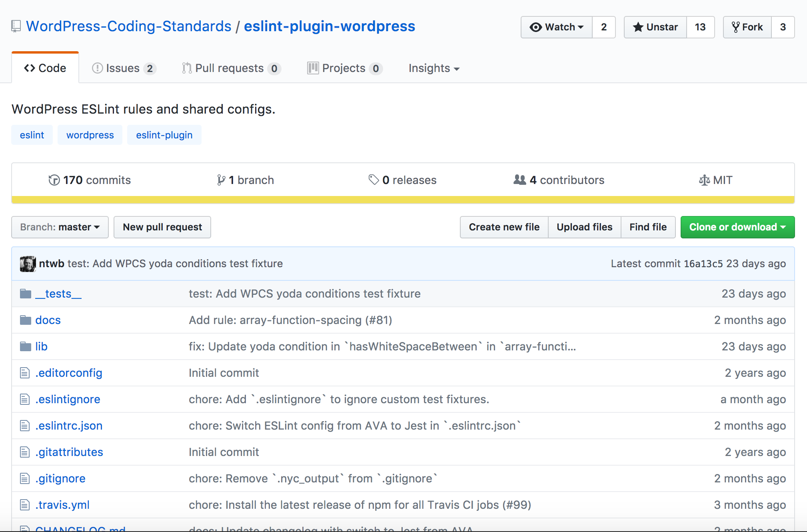Viewport: 807px width, 532px height.
Task: Click the contributors people icon
Action: coord(519,180)
